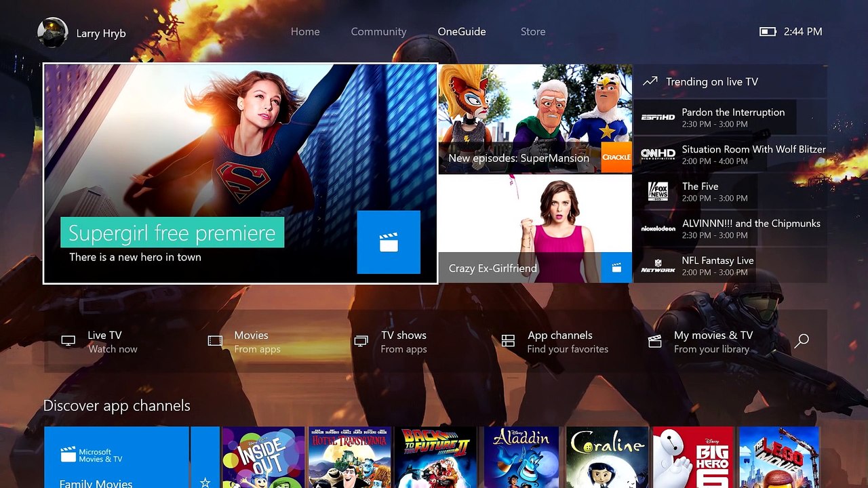Screen dimensions: 868x488
Task: Open the Store tab
Action: pos(533,32)
